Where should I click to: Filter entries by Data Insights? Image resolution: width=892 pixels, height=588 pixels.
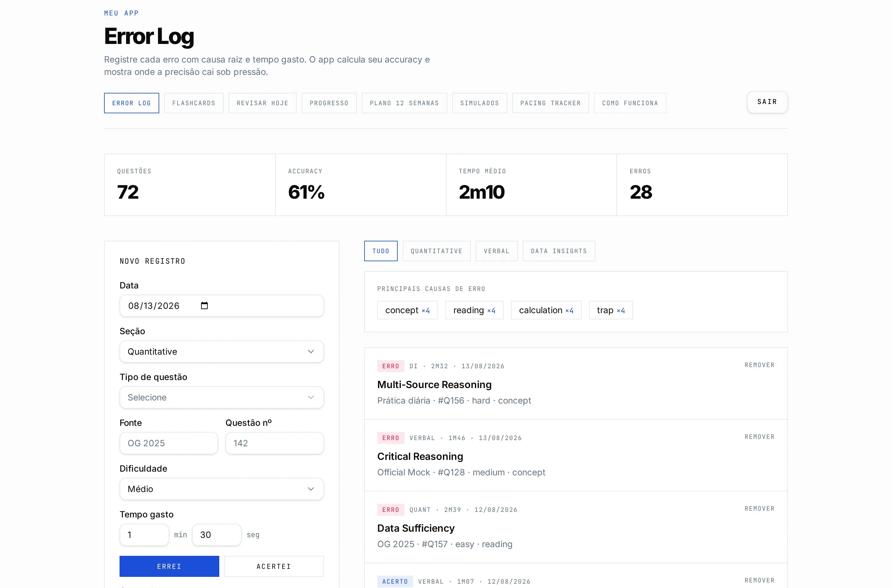point(559,251)
